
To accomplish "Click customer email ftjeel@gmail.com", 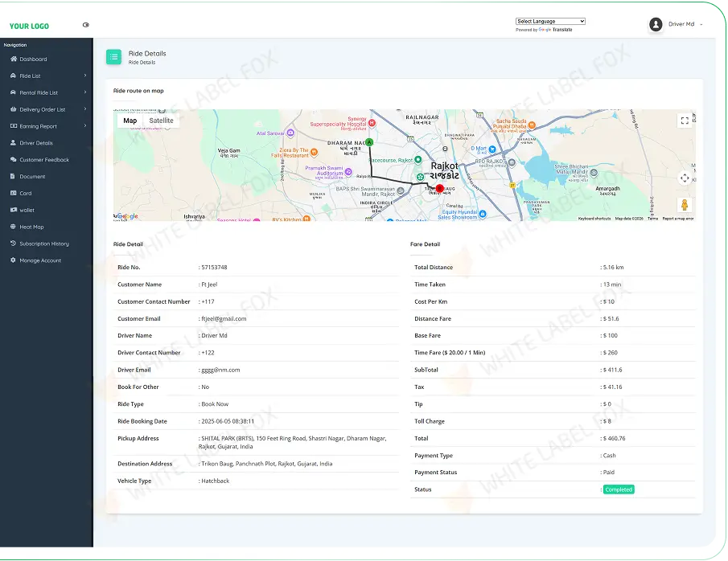I will pos(224,319).
